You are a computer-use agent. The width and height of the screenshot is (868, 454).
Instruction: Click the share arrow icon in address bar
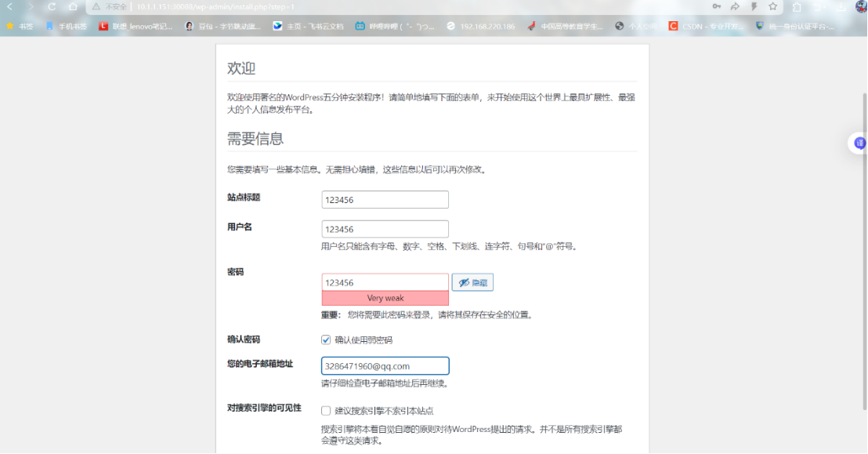(735, 6)
